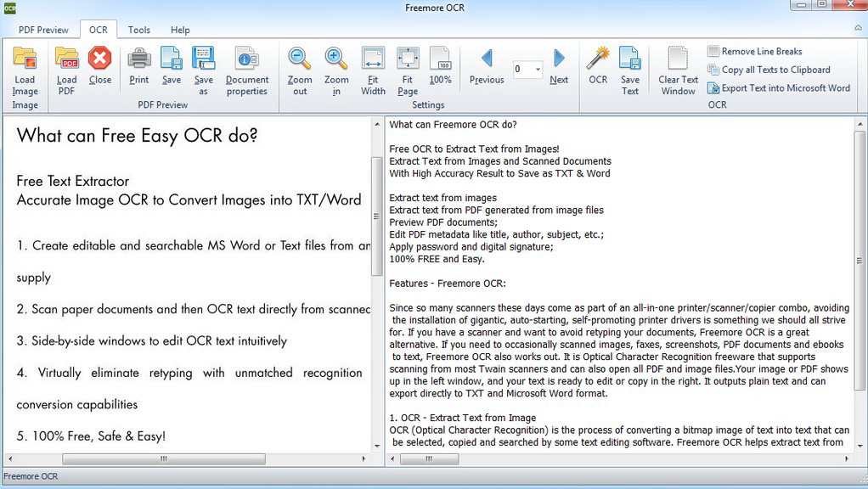Viewport: 868px width, 489px height.
Task: Collapse the ribbon with the chevron
Action: pos(858,28)
